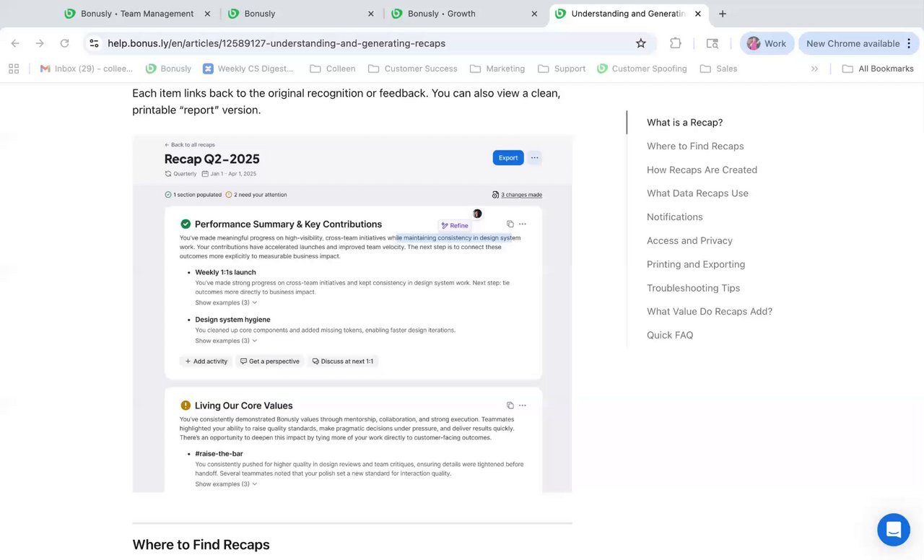924x560 pixels.
Task: Open the Chrome apps grid icon
Action: (x=14, y=69)
